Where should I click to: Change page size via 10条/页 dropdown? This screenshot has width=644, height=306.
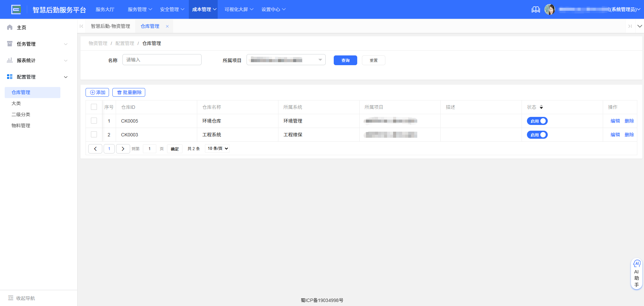pyautogui.click(x=217, y=148)
